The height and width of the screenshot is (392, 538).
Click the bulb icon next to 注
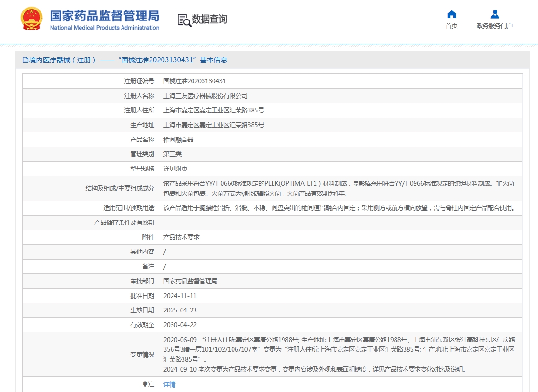145,384
